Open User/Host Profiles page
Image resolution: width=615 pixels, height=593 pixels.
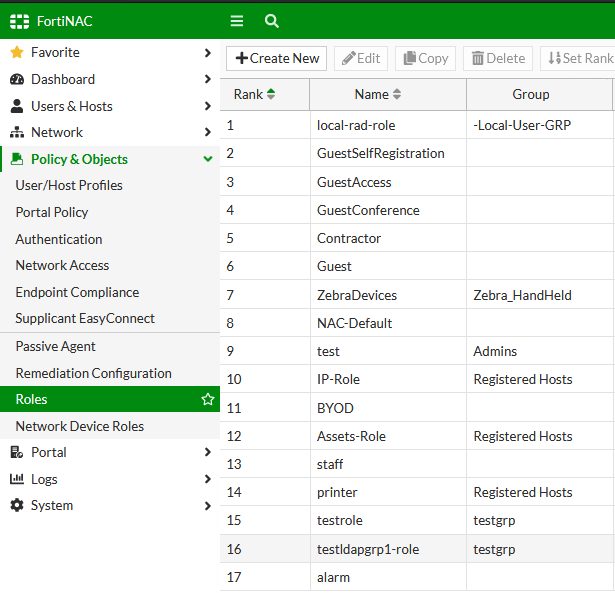click(69, 185)
